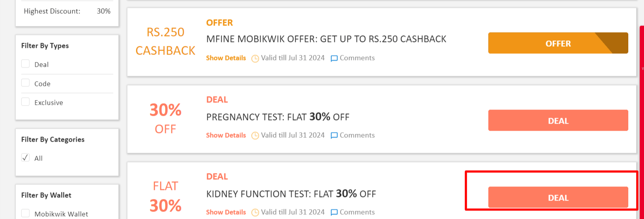Click clock icon on Kidney Function deal
This screenshot has width=644, height=219.
pos(255,212)
